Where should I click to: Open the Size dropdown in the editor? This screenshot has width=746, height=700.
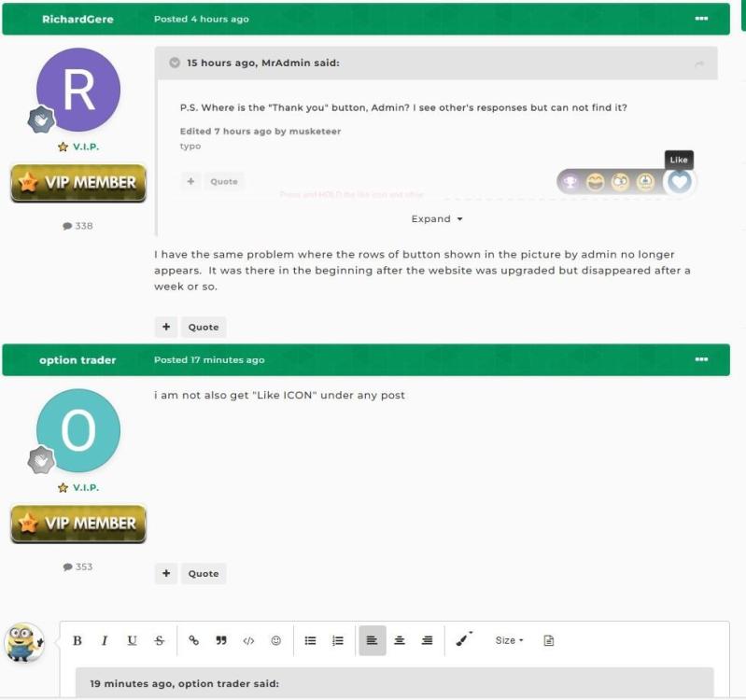coord(509,640)
